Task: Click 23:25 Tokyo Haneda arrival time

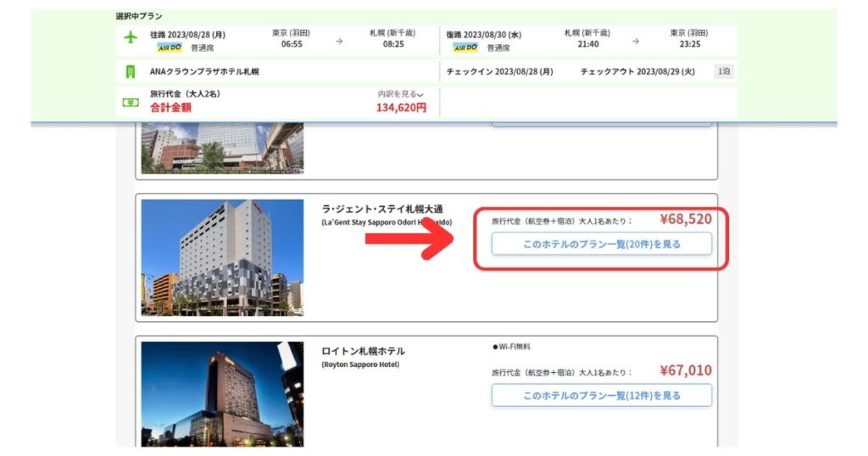Action: (x=690, y=44)
